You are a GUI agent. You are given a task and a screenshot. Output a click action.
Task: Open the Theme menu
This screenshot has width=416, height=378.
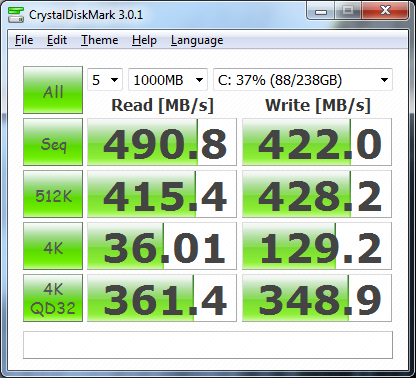[x=100, y=40]
